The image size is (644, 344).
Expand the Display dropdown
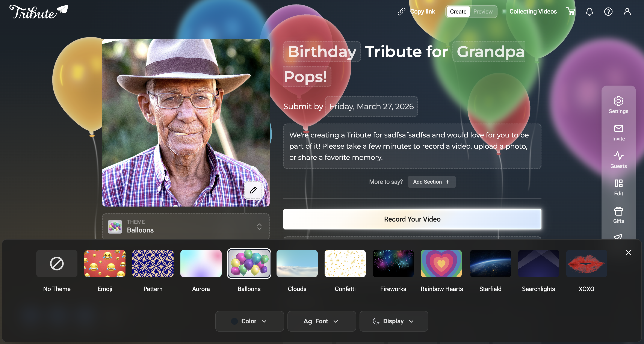coord(393,321)
